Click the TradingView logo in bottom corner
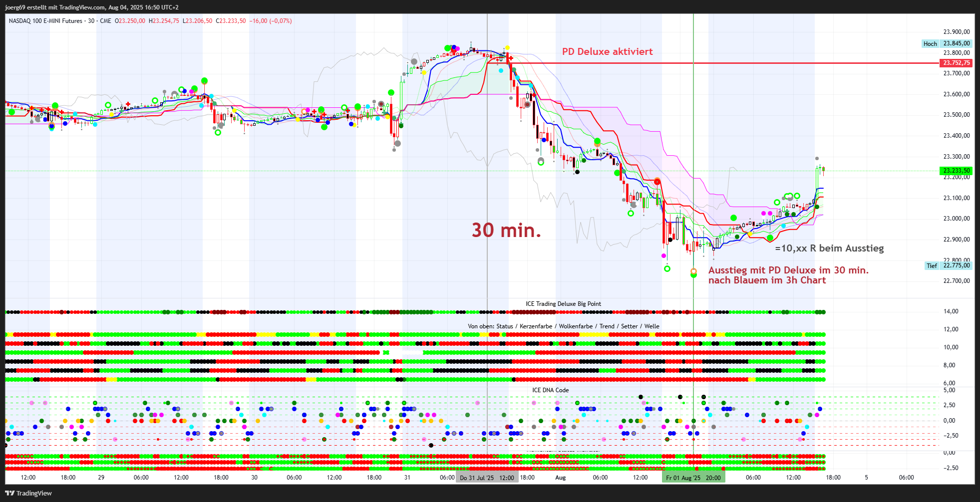Viewport: 980px width, 502px height. [28, 493]
